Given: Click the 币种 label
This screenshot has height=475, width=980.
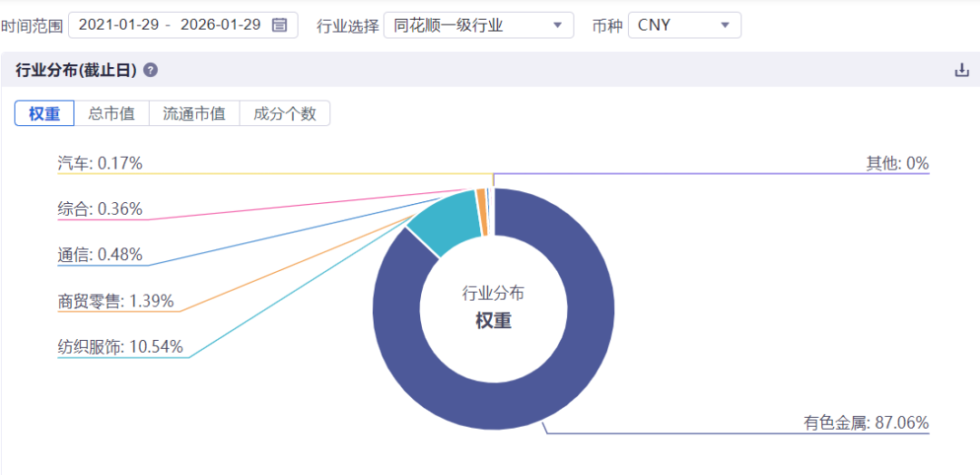Looking at the screenshot, I should (606, 25).
